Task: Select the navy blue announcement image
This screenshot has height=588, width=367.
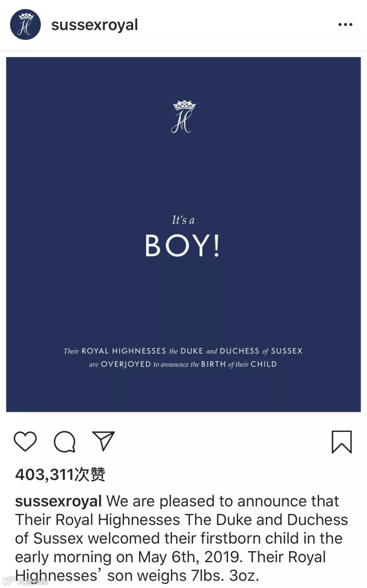Action: click(183, 235)
